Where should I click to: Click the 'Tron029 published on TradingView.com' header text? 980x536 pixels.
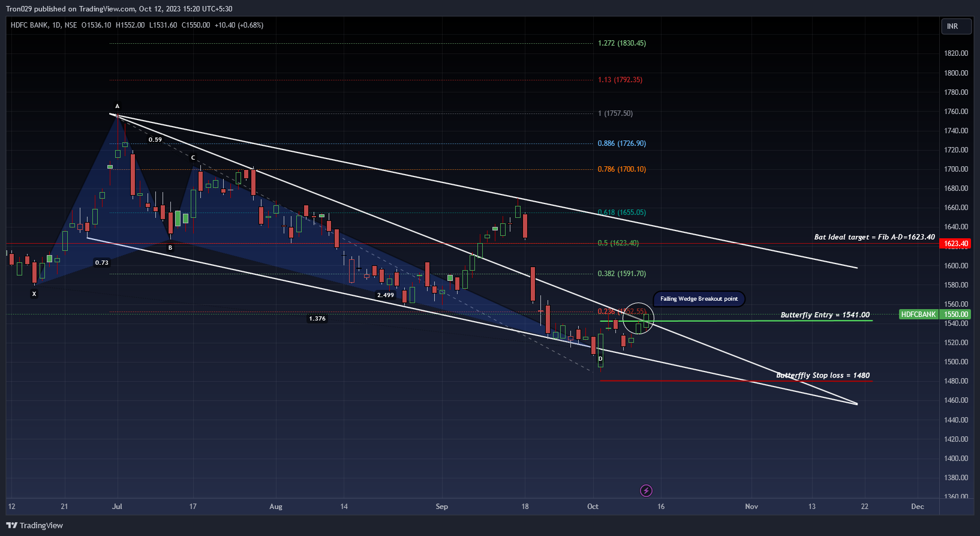coord(71,9)
